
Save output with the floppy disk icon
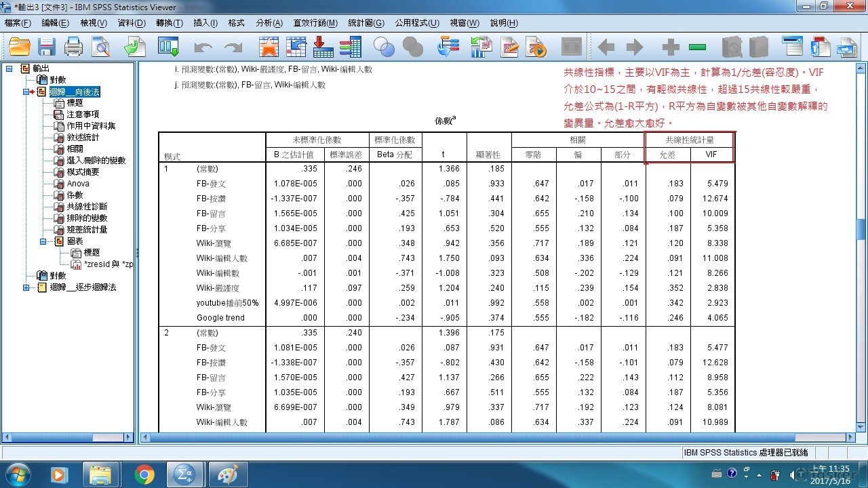point(46,47)
